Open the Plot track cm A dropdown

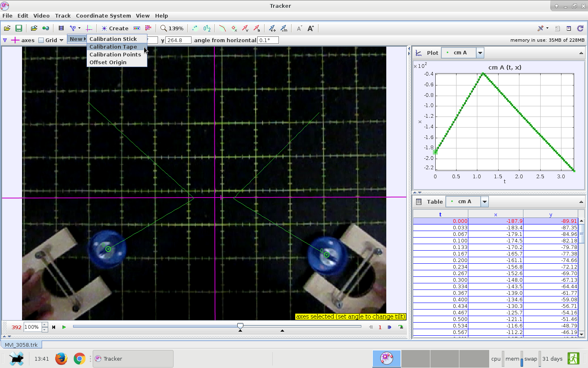480,53
